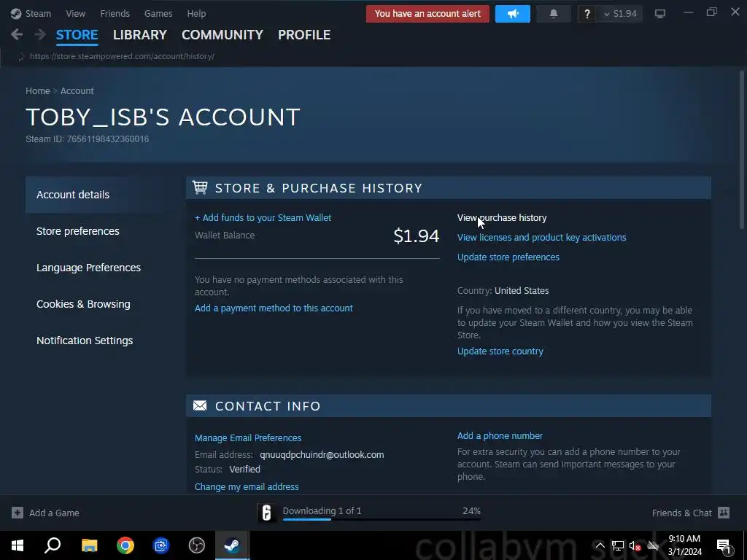The height and width of the screenshot is (560, 747).
Task: Click the Add a Game plus icon
Action: click(18, 513)
